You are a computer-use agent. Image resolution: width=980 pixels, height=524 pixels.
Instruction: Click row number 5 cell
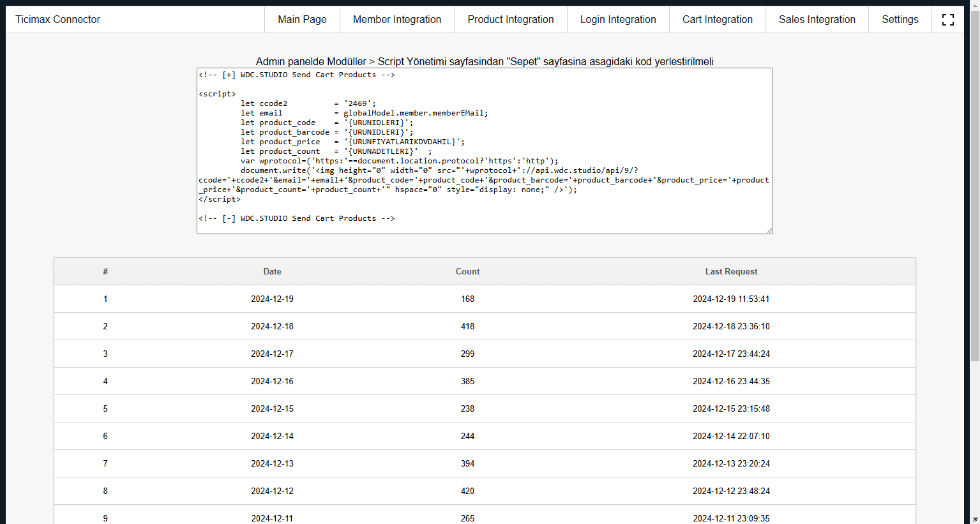pyautogui.click(x=105, y=408)
